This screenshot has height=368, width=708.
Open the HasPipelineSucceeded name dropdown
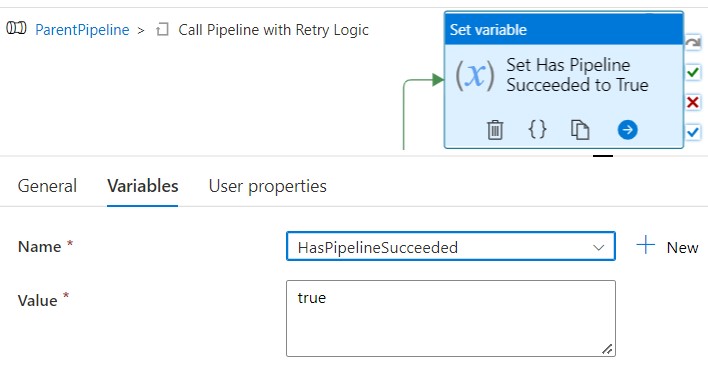point(451,246)
